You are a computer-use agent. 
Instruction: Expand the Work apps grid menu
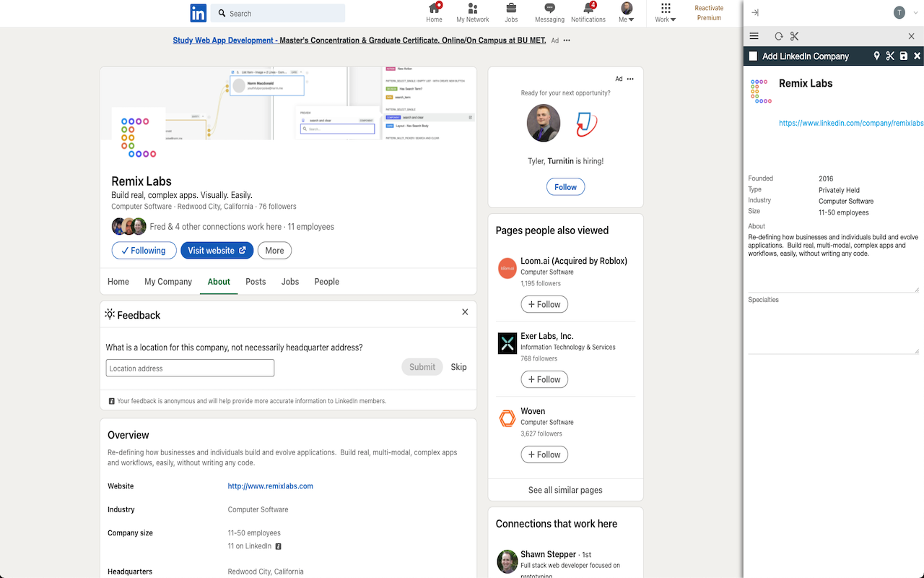tap(666, 13)
